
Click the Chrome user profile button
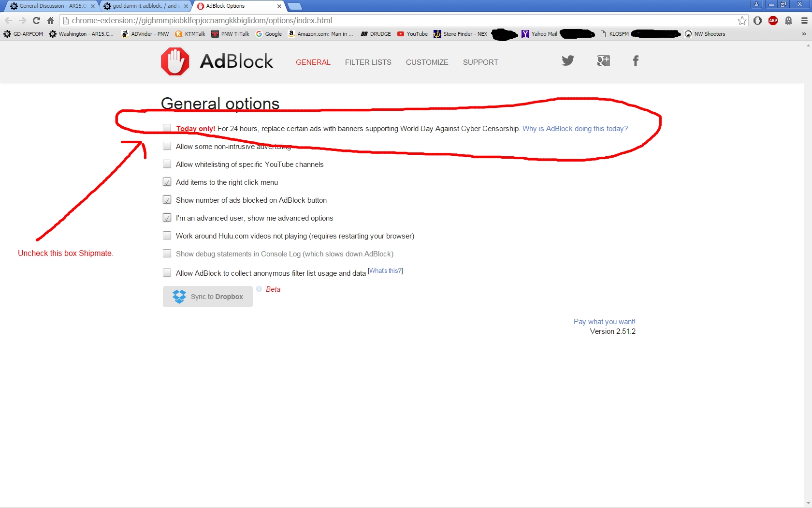click(756, 4)
